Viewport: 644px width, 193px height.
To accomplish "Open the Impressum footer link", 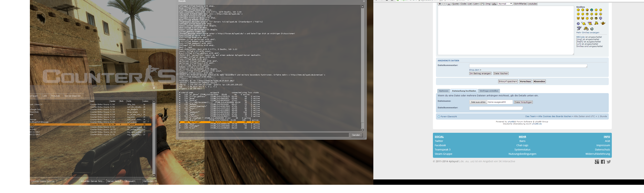I will [603, 145].
